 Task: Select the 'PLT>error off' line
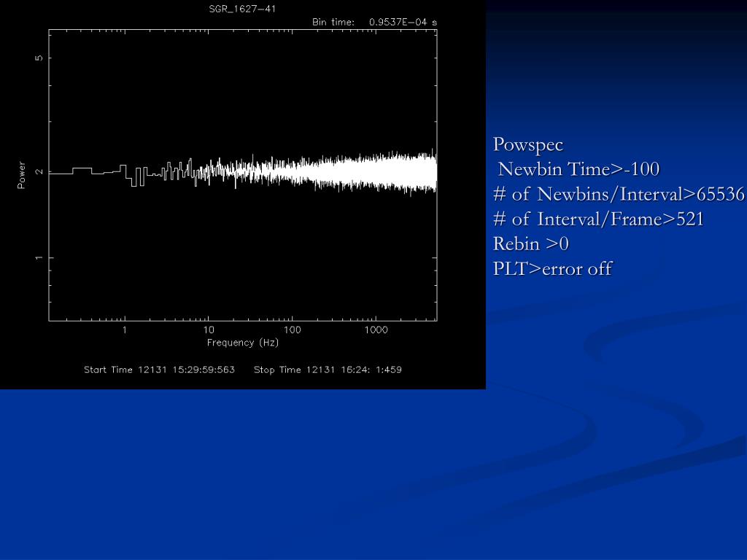tap(553, 268)
